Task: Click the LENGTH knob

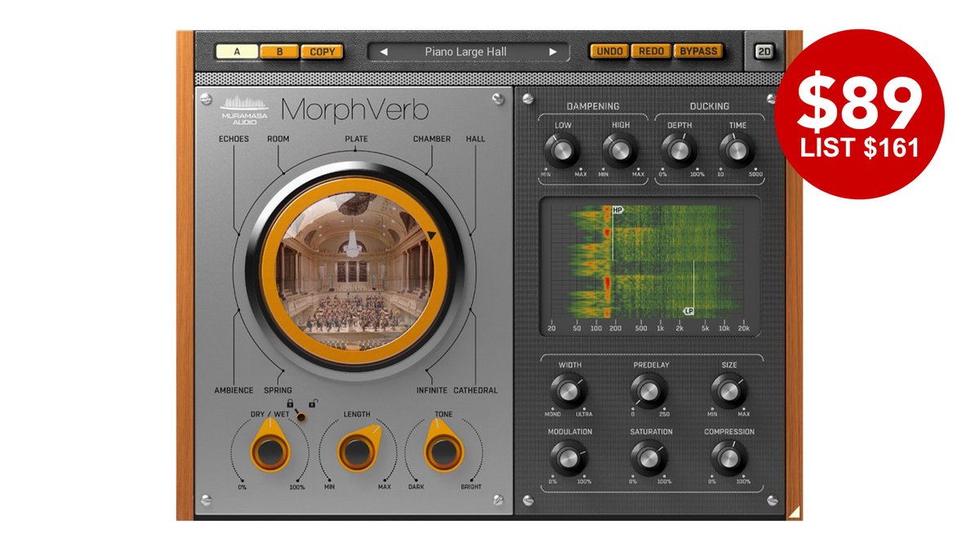Action: (x=357, y=450)
